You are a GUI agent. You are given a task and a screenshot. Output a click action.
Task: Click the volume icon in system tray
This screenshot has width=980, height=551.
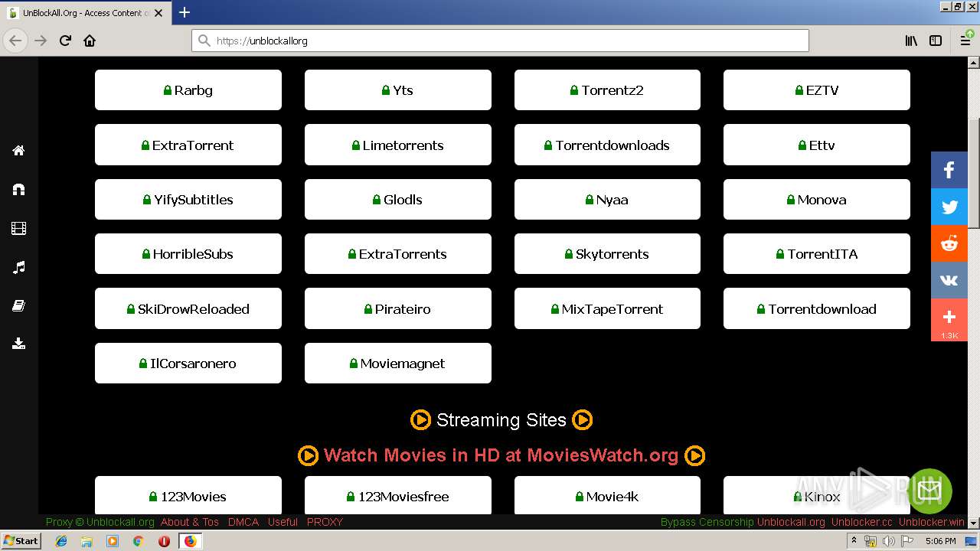click(x=889, y=541)
